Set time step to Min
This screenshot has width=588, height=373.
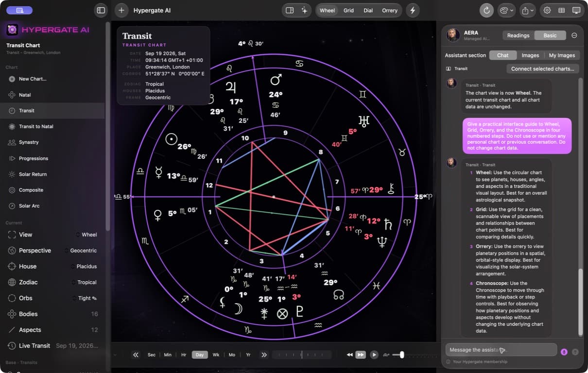pos(168,355)
